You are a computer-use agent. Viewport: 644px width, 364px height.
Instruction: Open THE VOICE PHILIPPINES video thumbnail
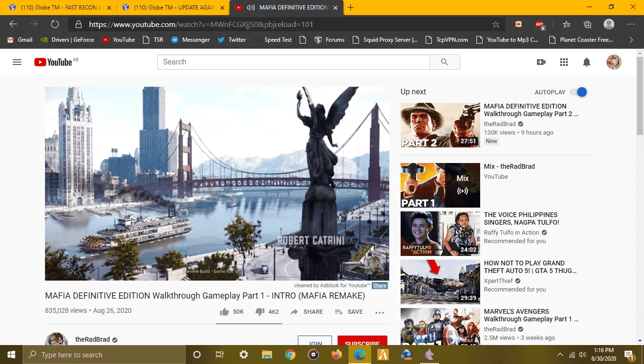click(440, 234)
